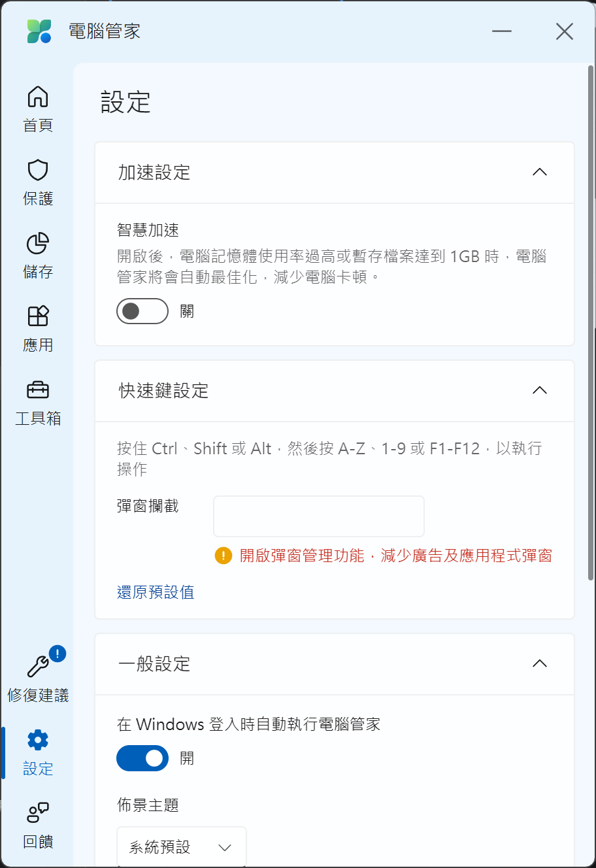Open the 應用 apps icon

38,316
